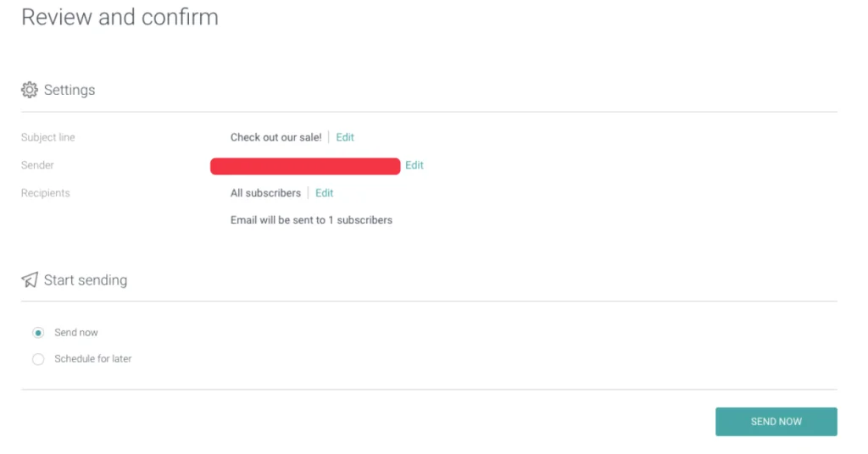Open the Edit link for the sender
The height and width of the screenshot is (454, 868).
[415, 165]
